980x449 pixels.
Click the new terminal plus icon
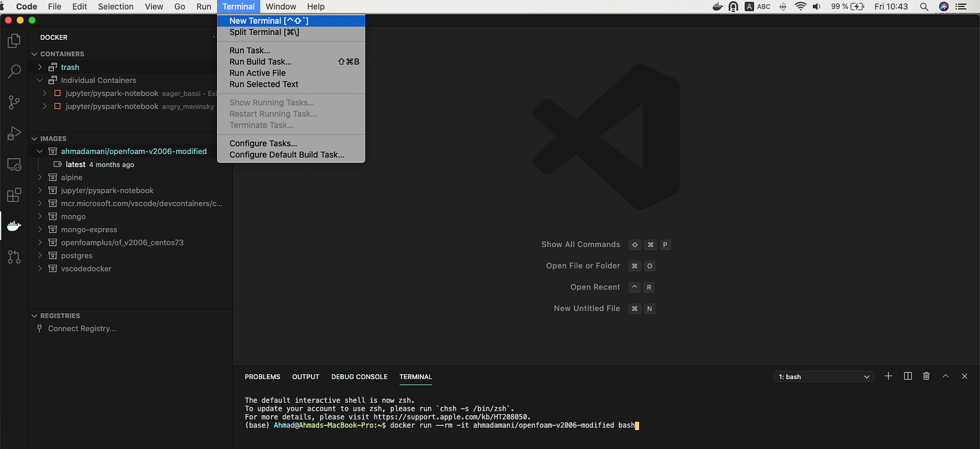[888, 376]
